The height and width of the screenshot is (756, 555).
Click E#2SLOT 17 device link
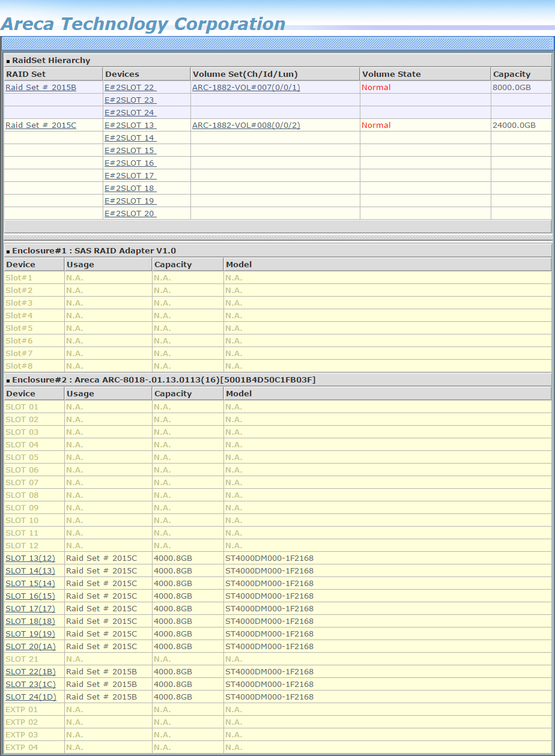tap(129, 176)
